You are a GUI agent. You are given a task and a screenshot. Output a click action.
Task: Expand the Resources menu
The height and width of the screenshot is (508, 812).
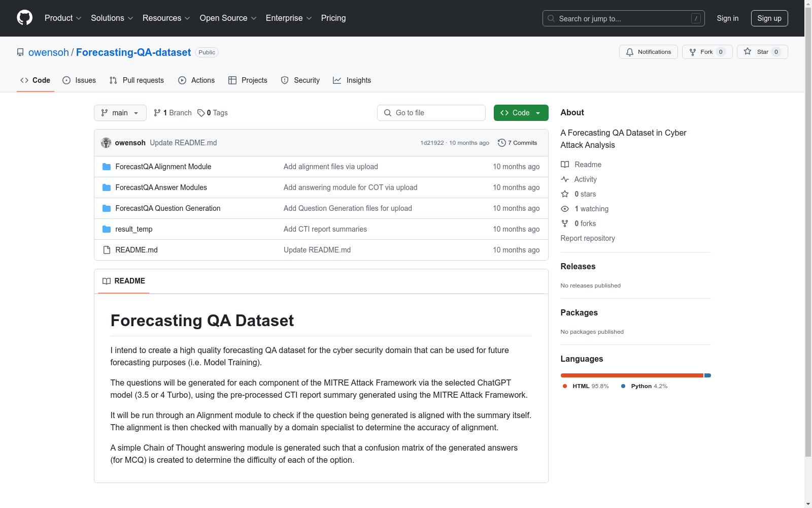coord(166,18)
